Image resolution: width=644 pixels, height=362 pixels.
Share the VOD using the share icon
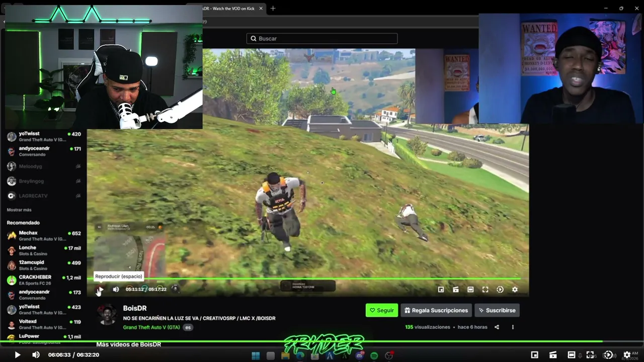(497, 327)
